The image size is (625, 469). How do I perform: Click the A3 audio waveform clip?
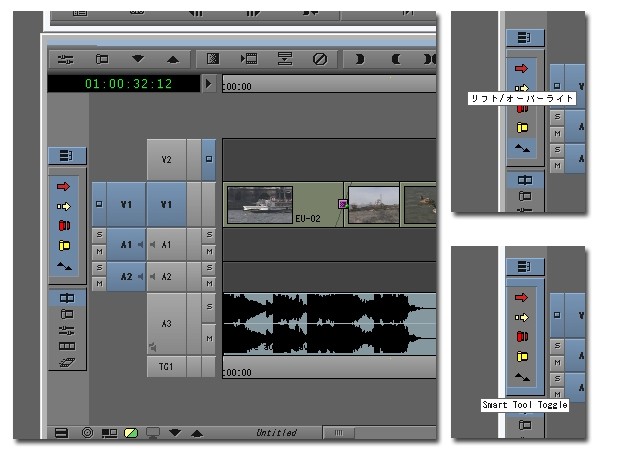(329, 324)
